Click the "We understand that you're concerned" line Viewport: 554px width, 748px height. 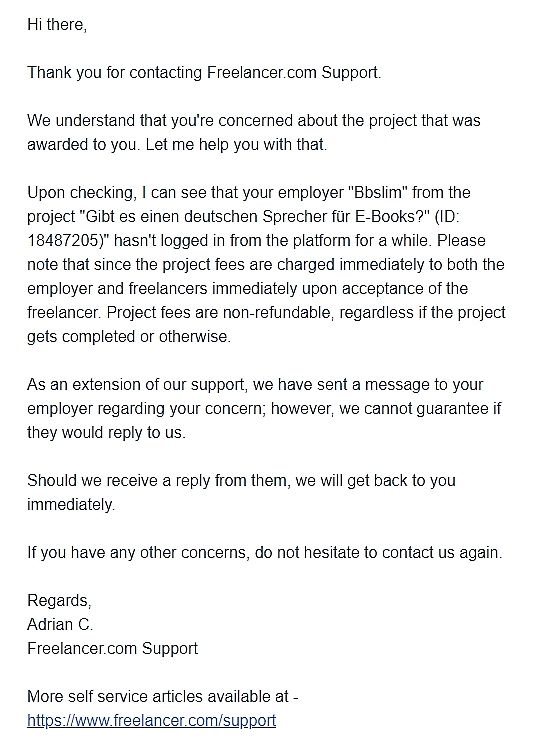253,121
